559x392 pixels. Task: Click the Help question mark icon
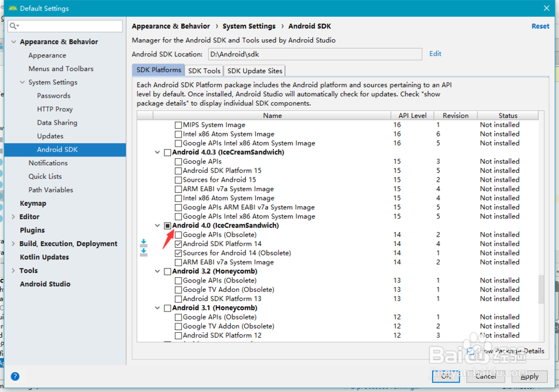click(15, 376)
